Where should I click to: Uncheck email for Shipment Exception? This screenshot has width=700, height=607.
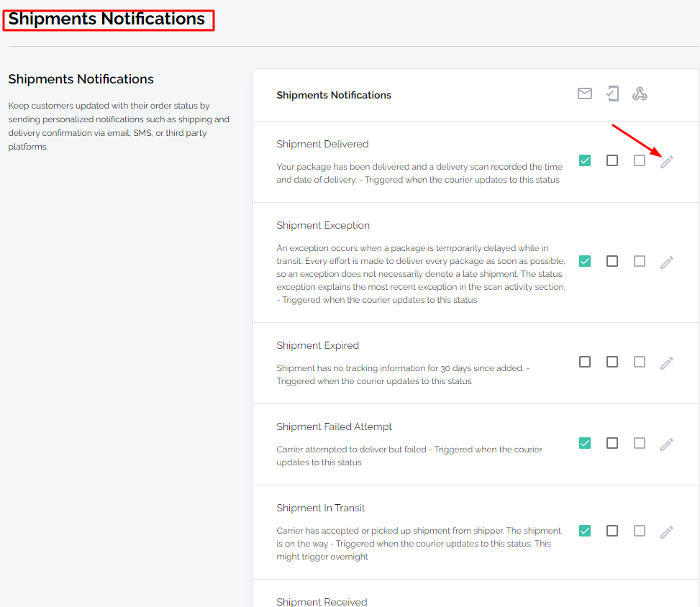pos(585,261)
